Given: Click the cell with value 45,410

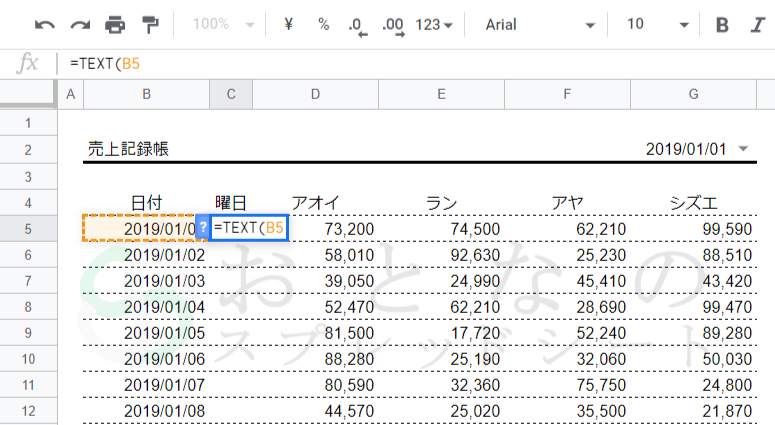Looking at the screenshot, I should pos(567,281).
